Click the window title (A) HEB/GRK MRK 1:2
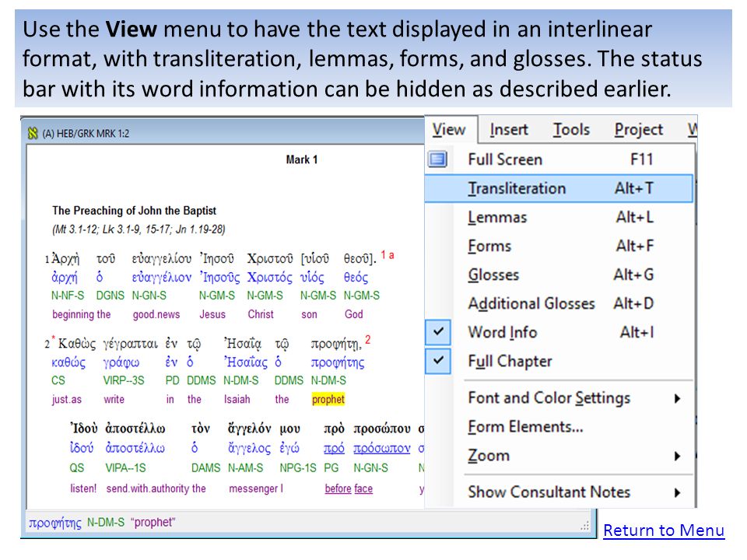Screen dimensions: 747x560 coord(86,133)
